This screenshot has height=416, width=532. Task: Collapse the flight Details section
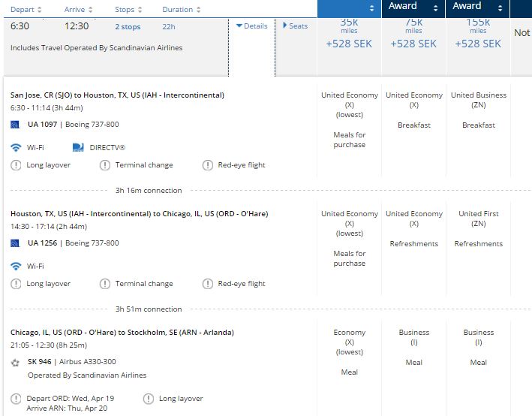pyautogui.click(x=251, y=26)
